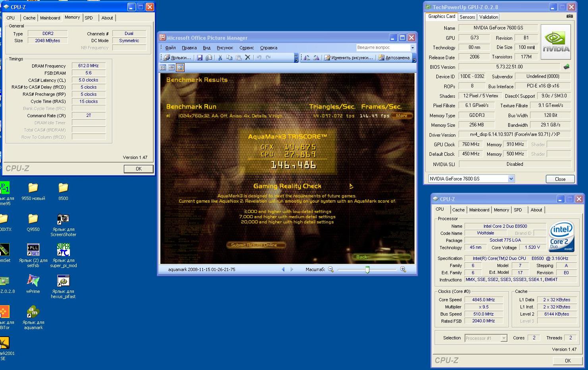Expand the Processor selection combo in CPU-Z
The width and height of the screenshot is (588, 370).
[x=504, y=338]
